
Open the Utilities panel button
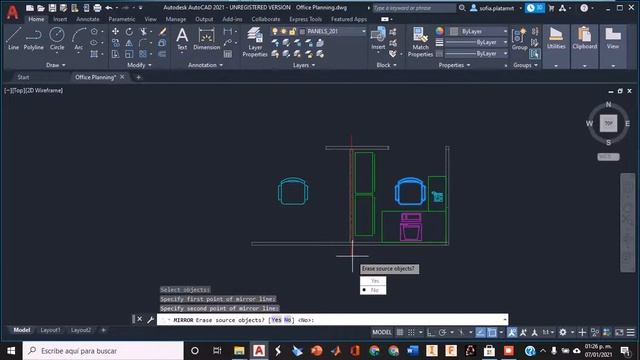(556, 46)
